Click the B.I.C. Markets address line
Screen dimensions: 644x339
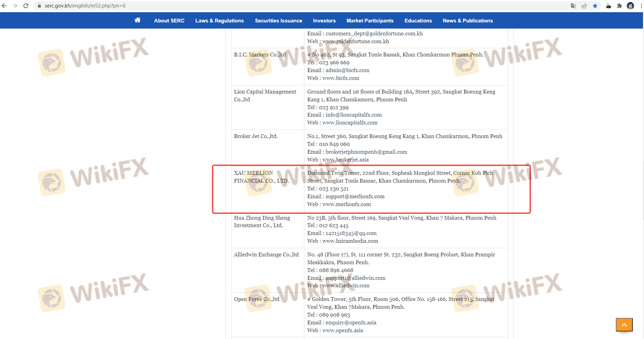tap(395, 55)
